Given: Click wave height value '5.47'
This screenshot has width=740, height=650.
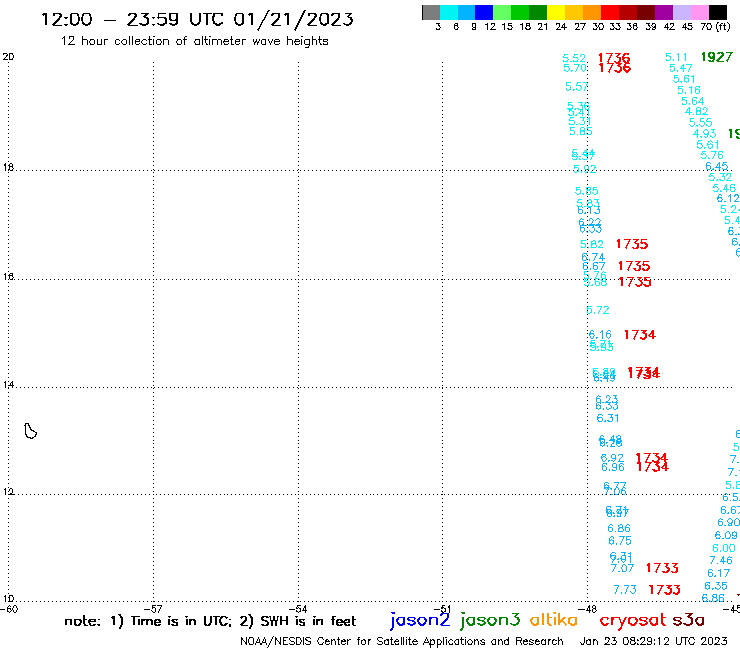Looking at the screenshot, I should point(681,68).
